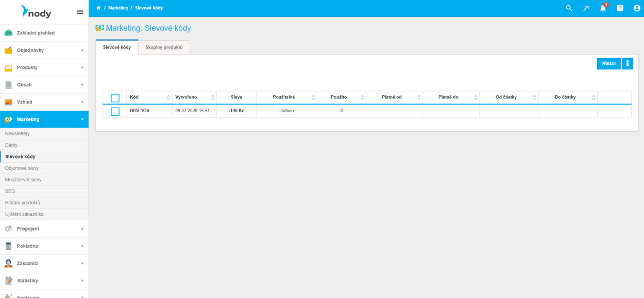Click the blue info icon button

[627, 64]
